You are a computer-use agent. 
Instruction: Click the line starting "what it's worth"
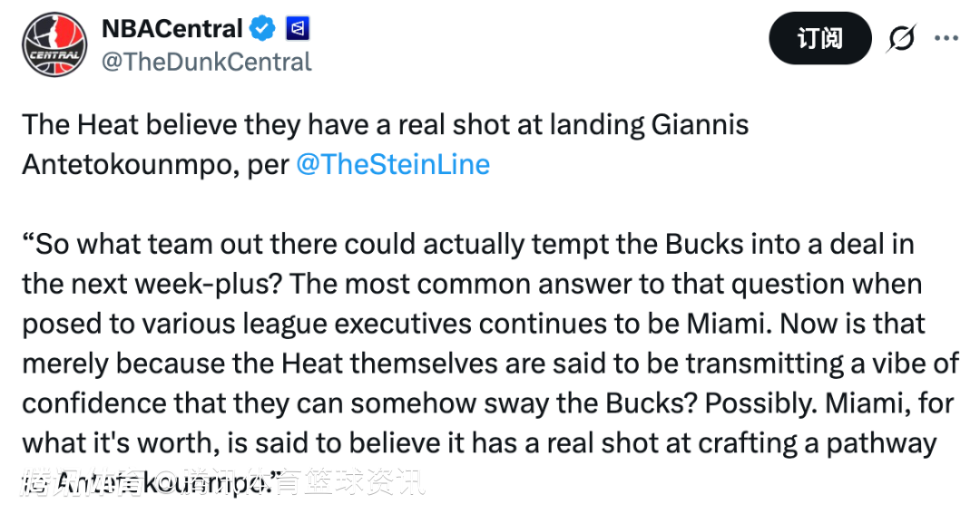(478, 443)
